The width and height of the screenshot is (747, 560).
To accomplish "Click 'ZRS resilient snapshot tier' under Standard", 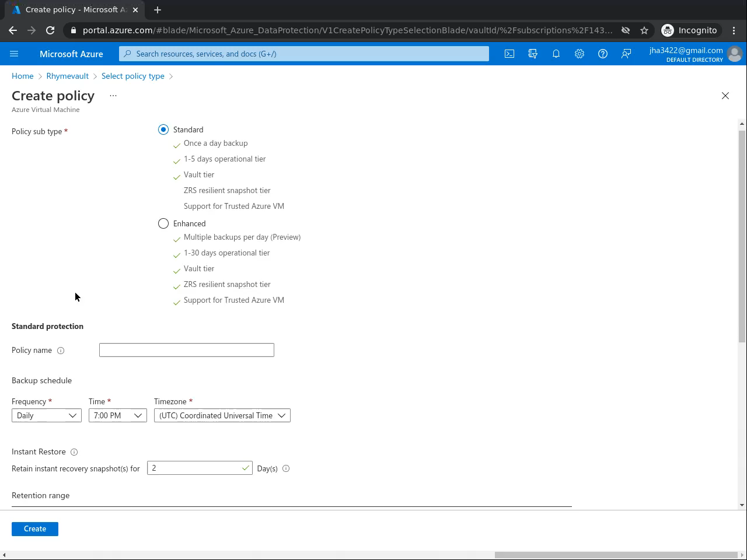I will pos(227,191).
